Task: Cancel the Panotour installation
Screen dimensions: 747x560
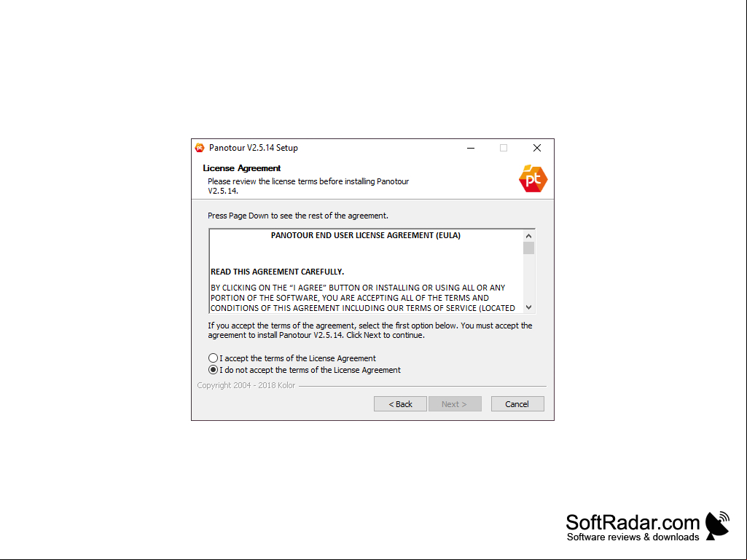Action: pyautogui.click(x=517, y=404)
